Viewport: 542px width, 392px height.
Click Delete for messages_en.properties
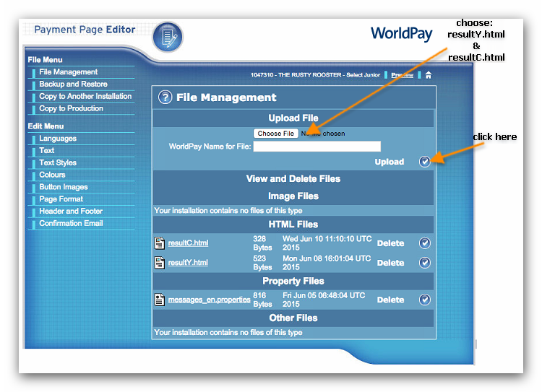(390, 300)
